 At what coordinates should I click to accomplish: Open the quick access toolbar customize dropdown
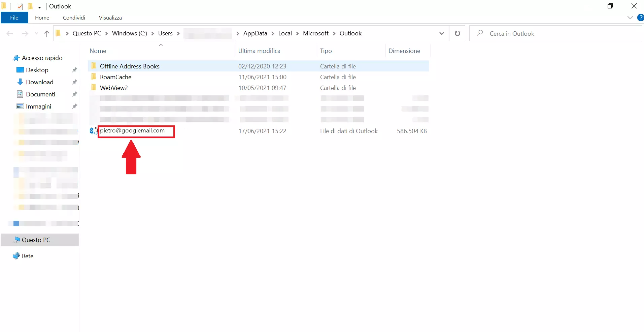tap(39, 7)
